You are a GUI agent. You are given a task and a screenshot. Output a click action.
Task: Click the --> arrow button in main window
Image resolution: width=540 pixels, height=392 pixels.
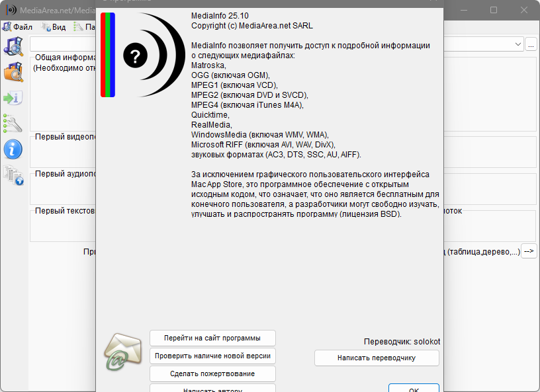(529, 251)
